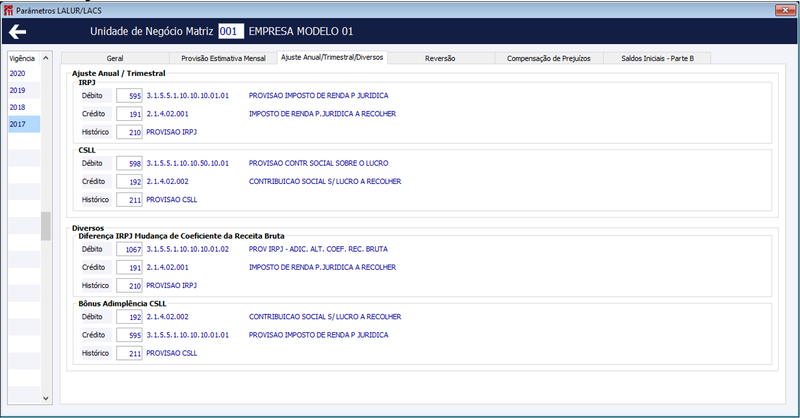This screenshot has height=418, width=800.
Task: Click Diferença IRPJ IMPOSTO DE RENDA P.JURIDICA A RECOLHER
Action: click(x=322, y=267)
